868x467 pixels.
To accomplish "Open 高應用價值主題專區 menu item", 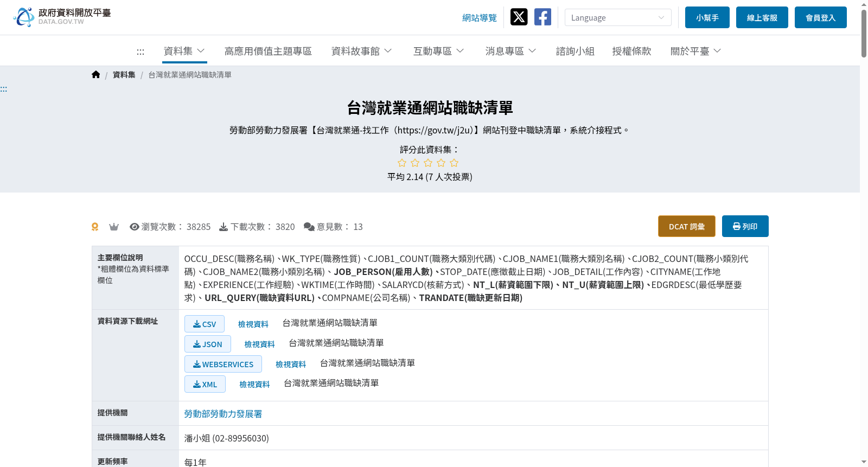I will [268, 51].
